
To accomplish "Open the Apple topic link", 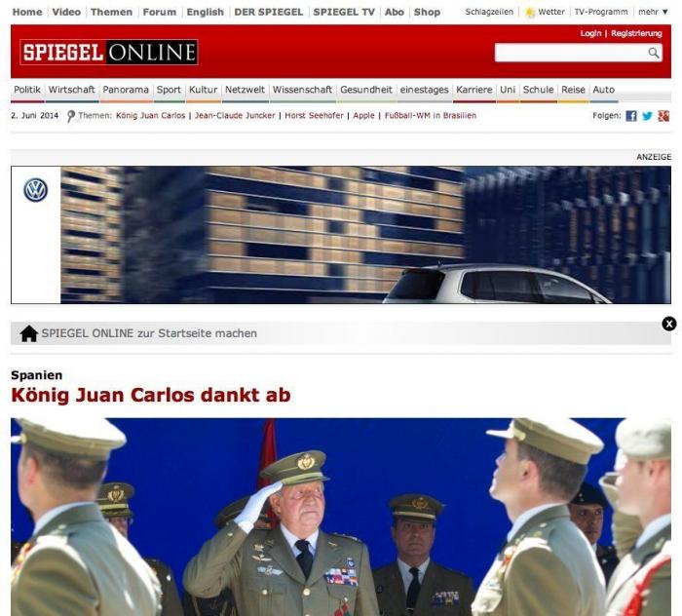I will coord(363,116).
